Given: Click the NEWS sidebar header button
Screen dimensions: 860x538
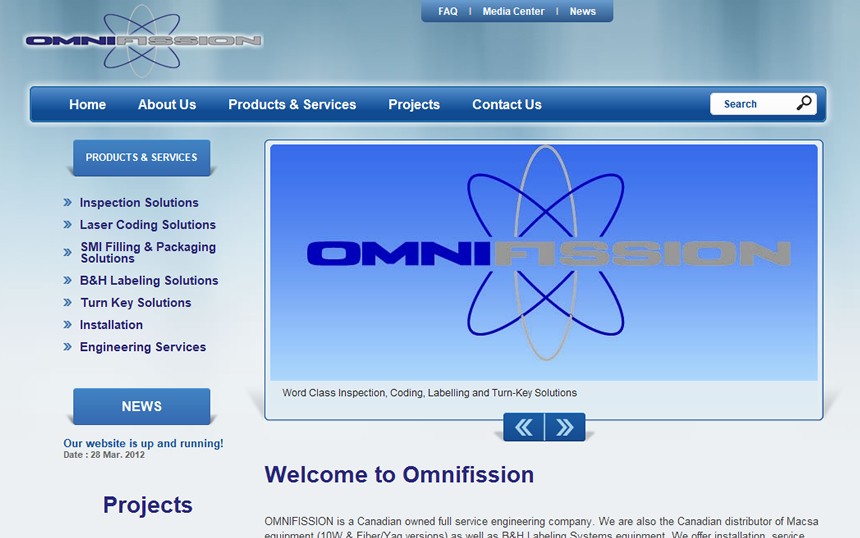Looking at the screenshot, I should [x=142, y=406].
